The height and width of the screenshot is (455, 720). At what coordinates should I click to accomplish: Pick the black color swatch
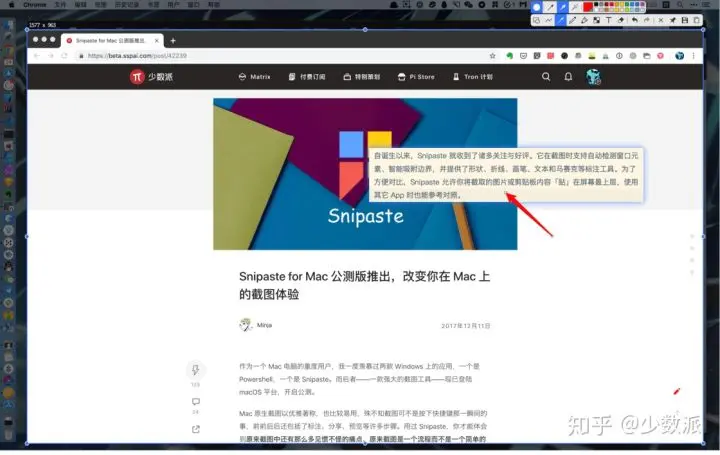[596, 4]
